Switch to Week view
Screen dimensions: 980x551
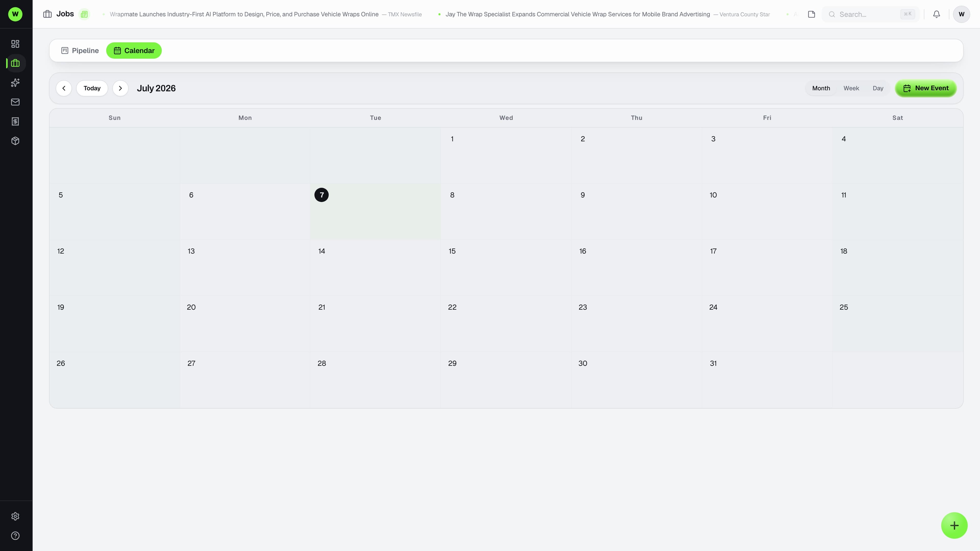tap(851, 88)
